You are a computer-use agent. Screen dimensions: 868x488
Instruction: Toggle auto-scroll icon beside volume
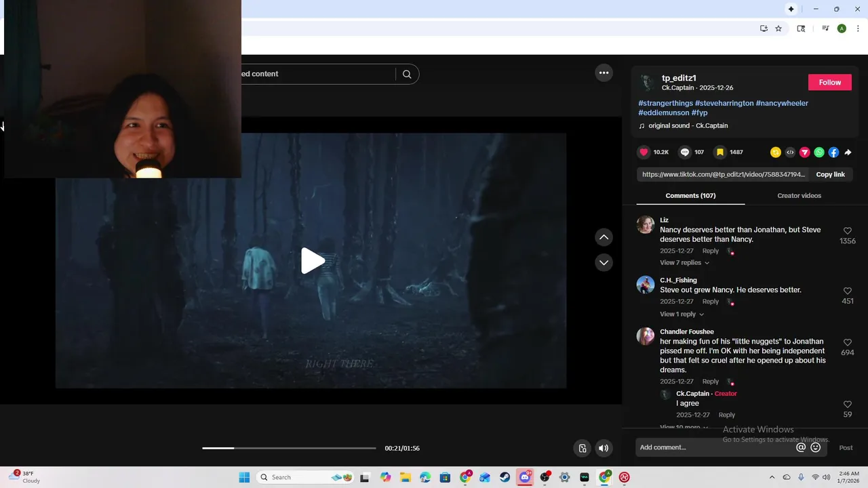[x=582, y=448]
